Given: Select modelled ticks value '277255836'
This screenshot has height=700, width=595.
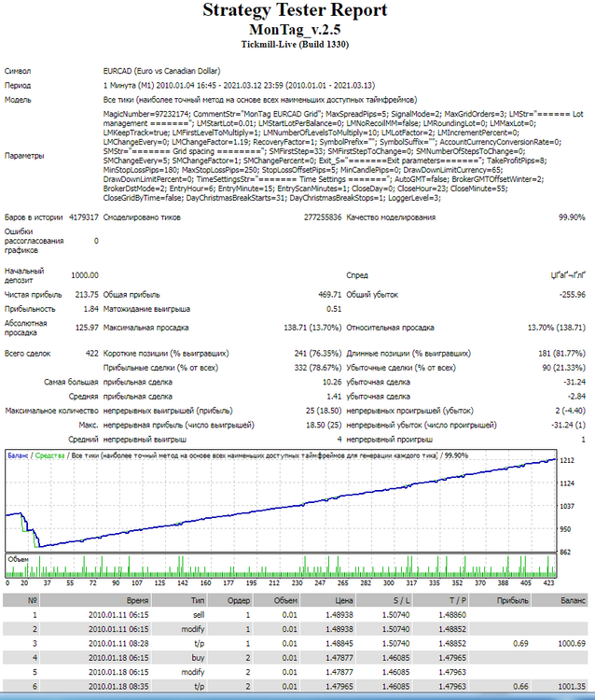Looking at the screenshot, I should pyautogui.click(x=323, y=217).
